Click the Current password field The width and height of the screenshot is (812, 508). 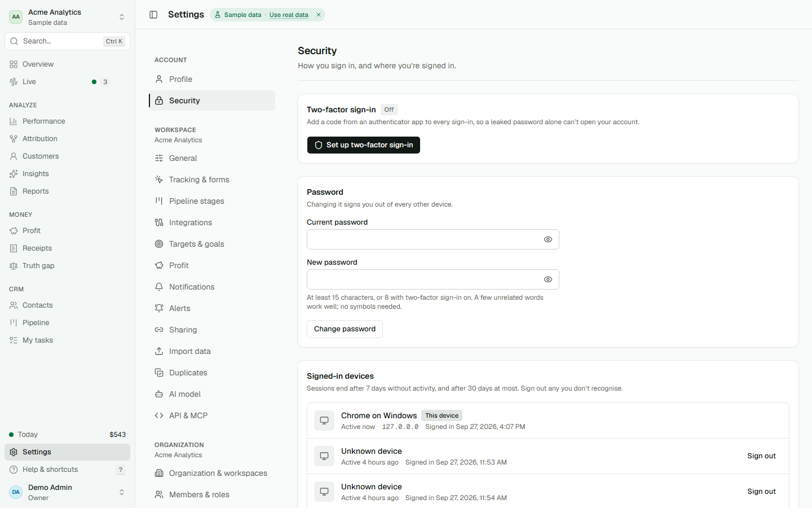point(433,239)
